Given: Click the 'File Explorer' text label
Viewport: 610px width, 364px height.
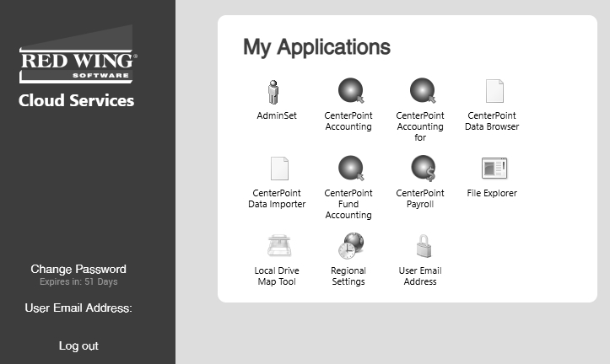Looking at the screenshot, I should point(492,194).
